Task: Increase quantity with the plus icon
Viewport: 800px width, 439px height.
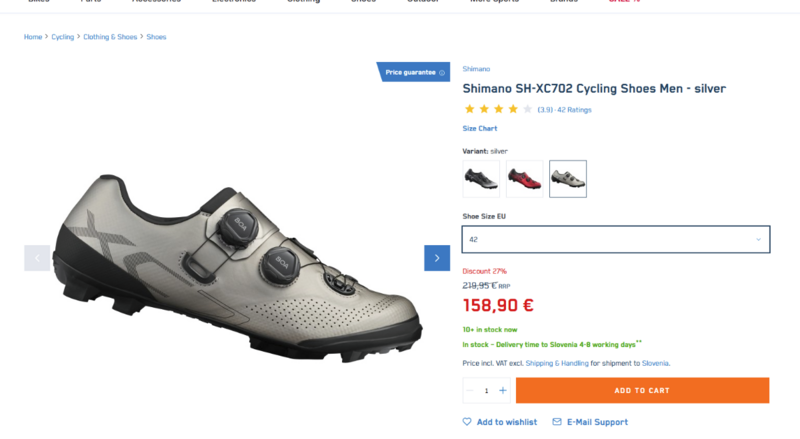Action: pos(503,390)
